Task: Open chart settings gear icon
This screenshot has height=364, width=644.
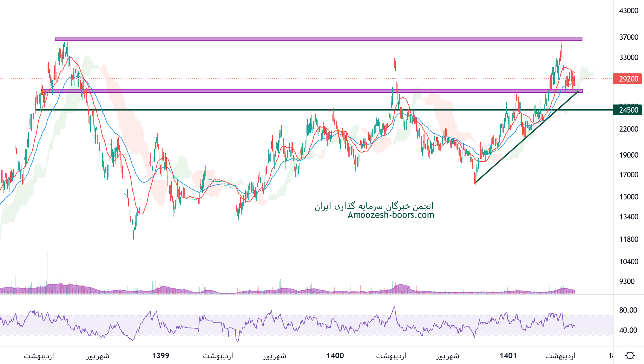Action: tap(630, 355)
